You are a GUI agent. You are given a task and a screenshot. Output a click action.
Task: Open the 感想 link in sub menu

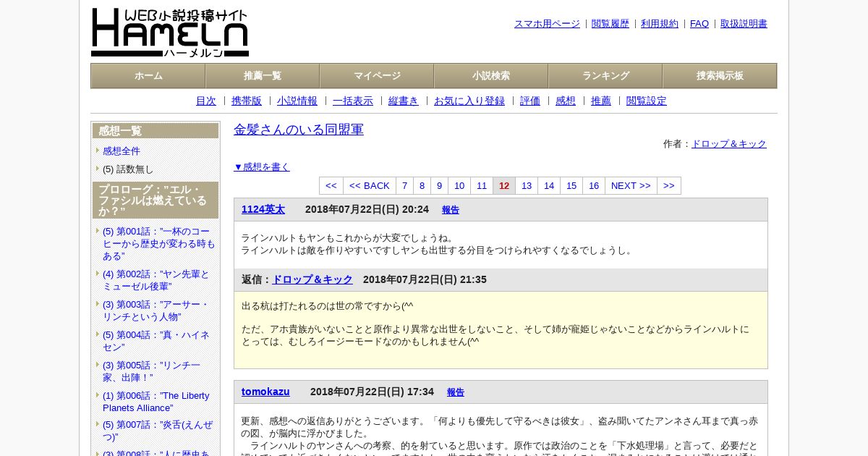click(566, 101)
